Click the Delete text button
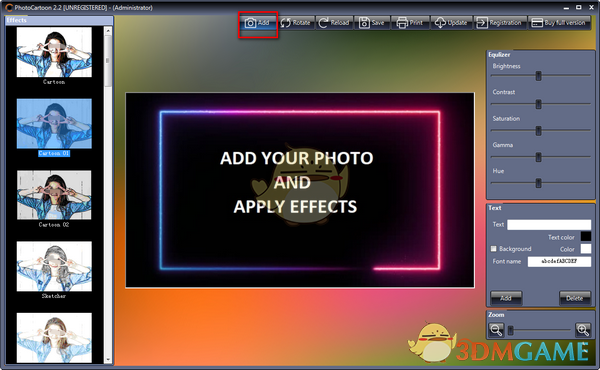Image resolution: width=600 pixels, height=370 pixels. coord(575,298)
